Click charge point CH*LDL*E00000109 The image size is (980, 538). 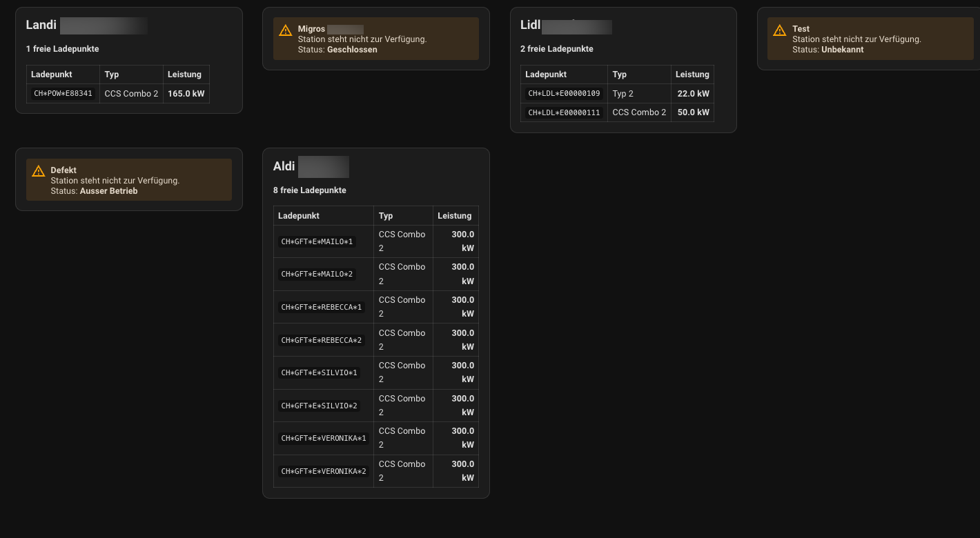coord(564,94)
